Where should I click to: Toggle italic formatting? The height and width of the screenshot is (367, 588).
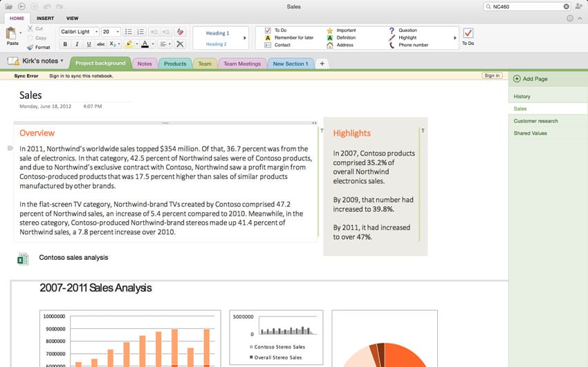[77, 44]
